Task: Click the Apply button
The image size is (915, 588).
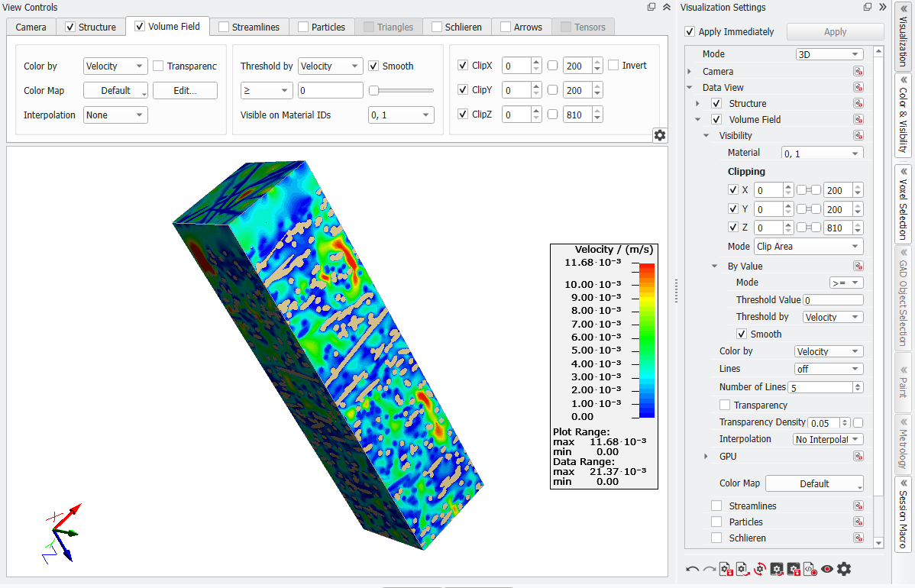Action: tap(835, 31)
